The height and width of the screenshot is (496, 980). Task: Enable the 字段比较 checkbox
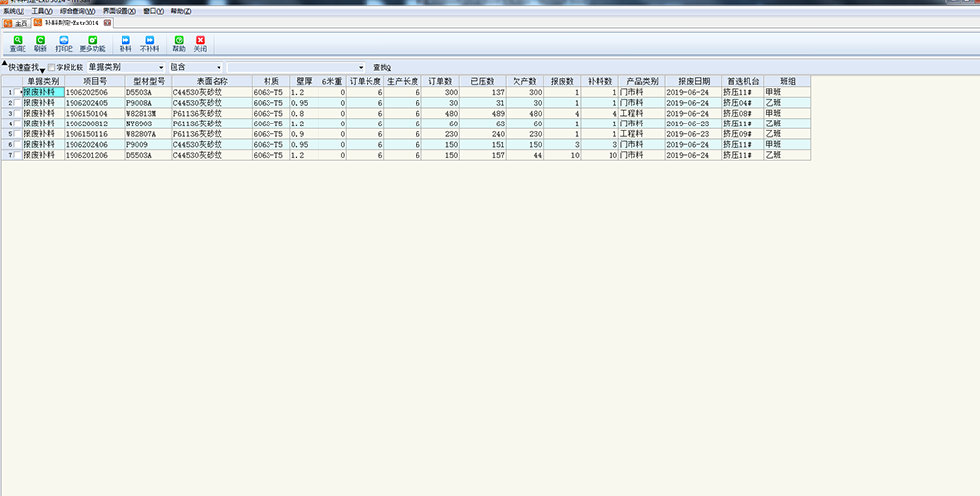click(x=52, y=67)
